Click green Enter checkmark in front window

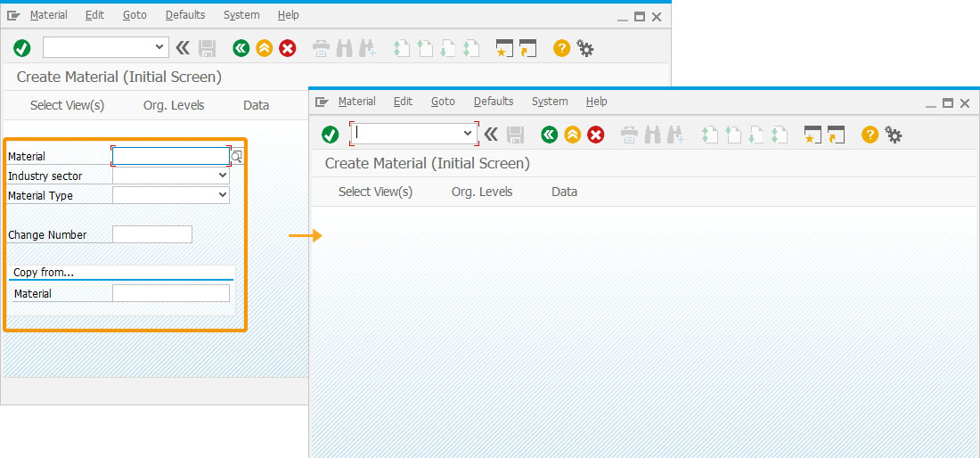tap(330, 135)
